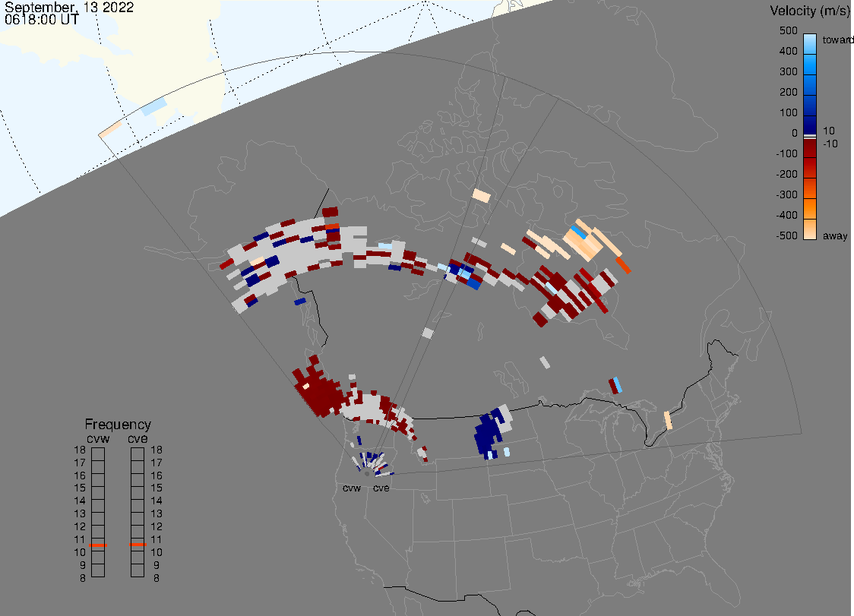The height and width of the screenshot is (616, 854).
Task: Click the timestamp '0618:00 UT'
Action: point(42,20)
